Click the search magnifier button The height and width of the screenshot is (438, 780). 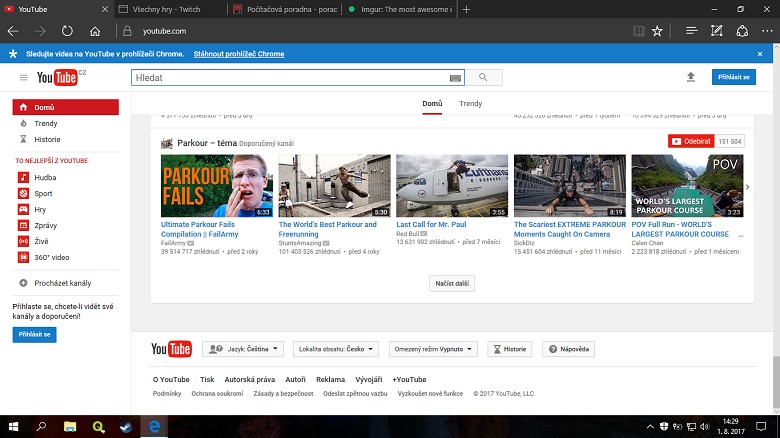(x=484, y=77)
